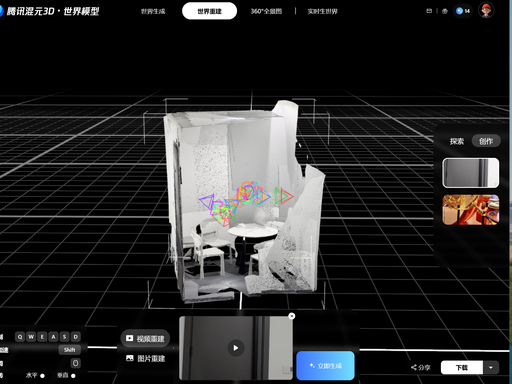Viewport: 512px width, 384px height.
Task: Switch to the 实时生世界 tab
Action: click(322, 11)
